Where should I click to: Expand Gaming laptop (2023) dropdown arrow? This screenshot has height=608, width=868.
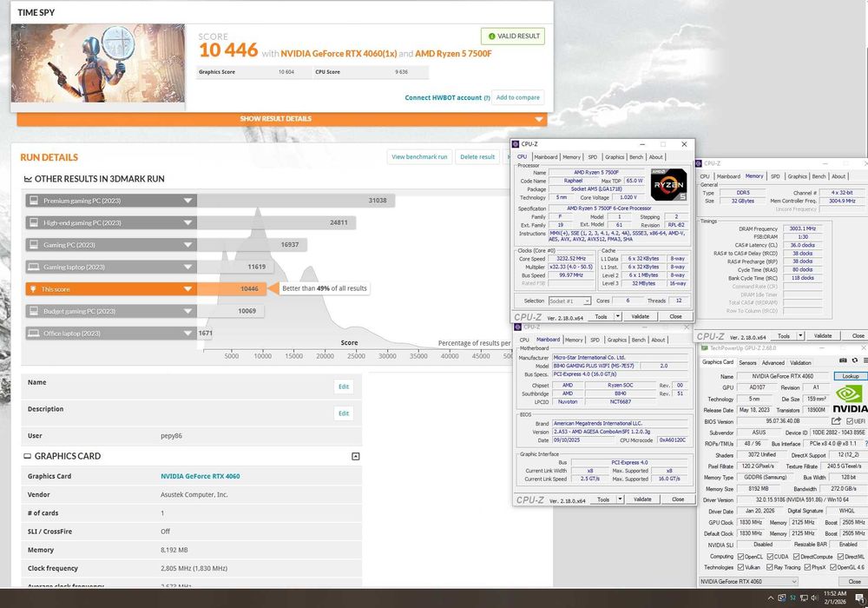[187, 267]
